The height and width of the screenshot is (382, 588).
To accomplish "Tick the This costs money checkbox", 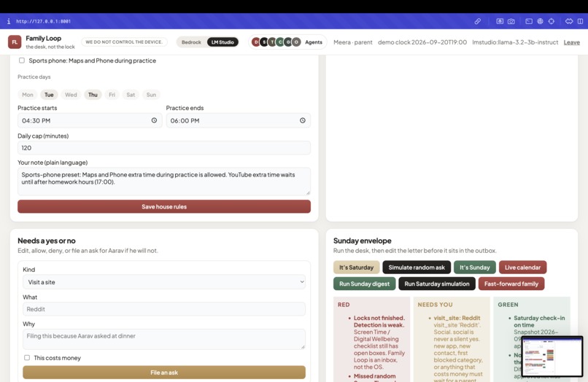I will click(x=27, y=358).
